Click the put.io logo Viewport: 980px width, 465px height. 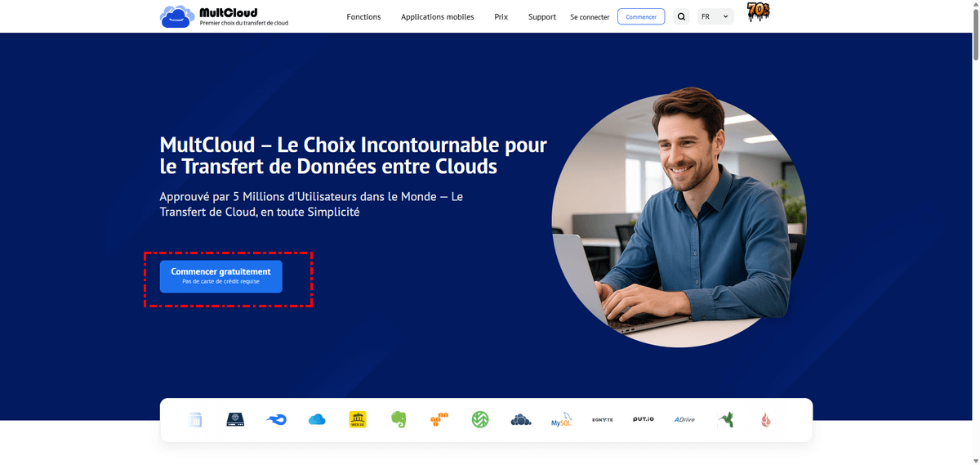pos(644,420)
